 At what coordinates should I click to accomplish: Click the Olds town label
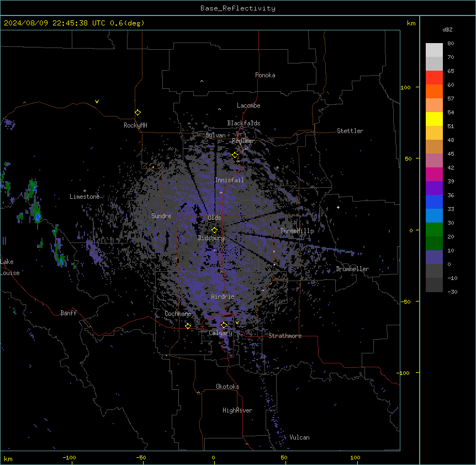(214, 218)
